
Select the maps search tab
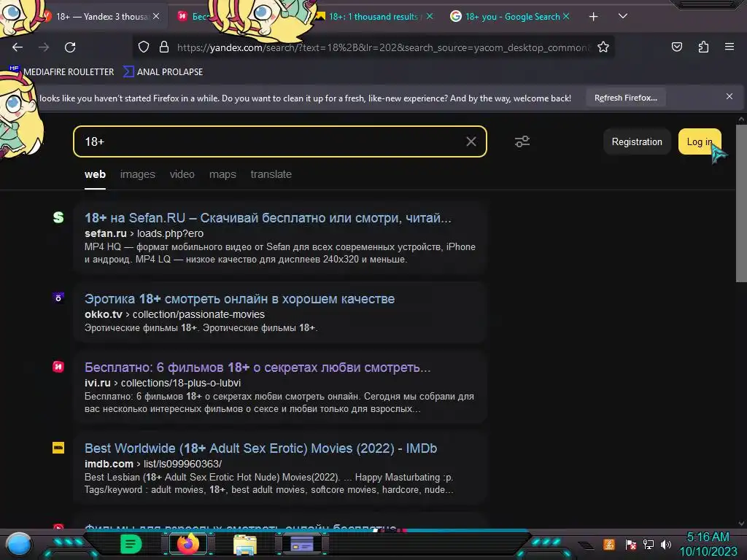tap(222, 174)
